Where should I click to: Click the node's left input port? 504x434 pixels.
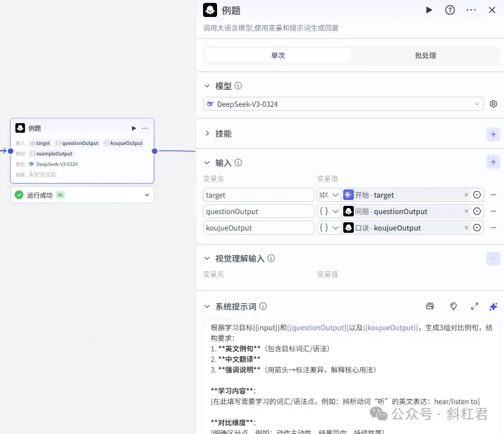(x=11, y=151)
